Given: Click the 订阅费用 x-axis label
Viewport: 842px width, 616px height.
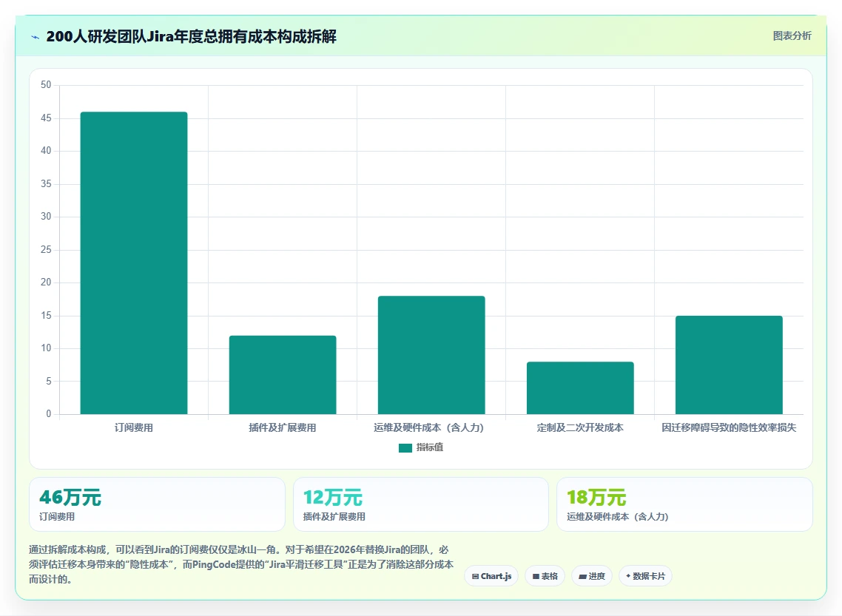Looking at the screenshot, I should click(134, 427).
